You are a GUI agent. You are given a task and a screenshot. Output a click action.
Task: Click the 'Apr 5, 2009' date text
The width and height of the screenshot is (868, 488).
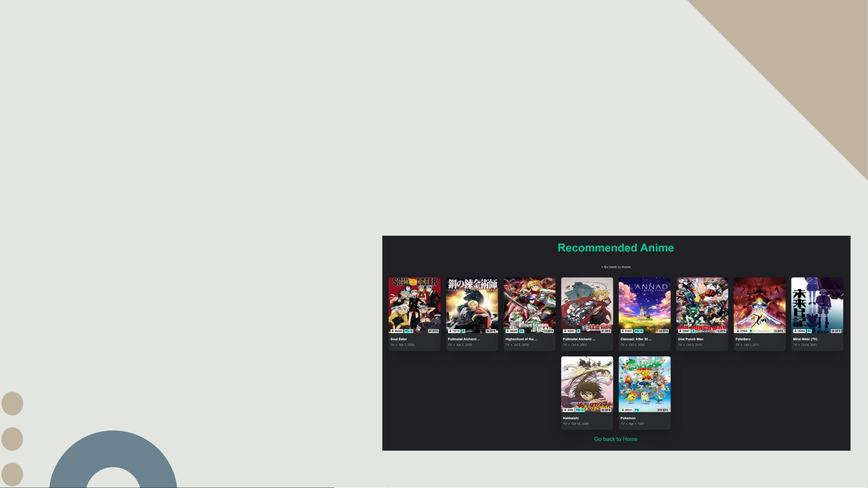pyautogui.click(x=464, y=345)
